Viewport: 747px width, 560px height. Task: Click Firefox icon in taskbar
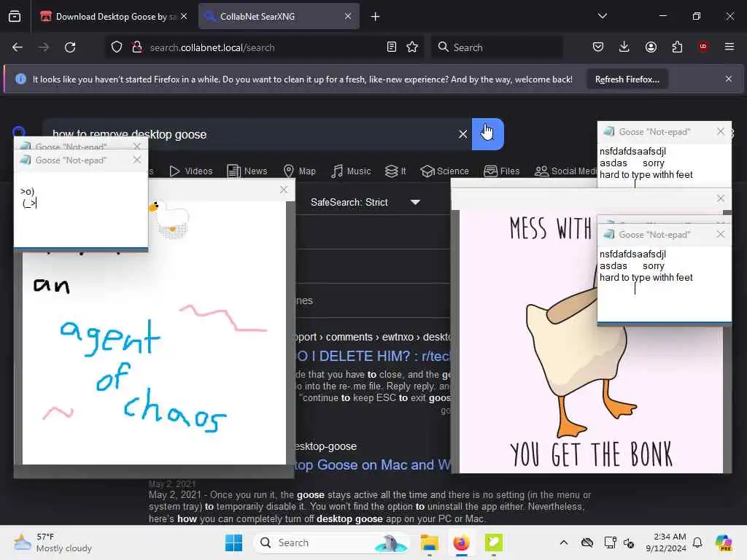click(x=461, y=542)
